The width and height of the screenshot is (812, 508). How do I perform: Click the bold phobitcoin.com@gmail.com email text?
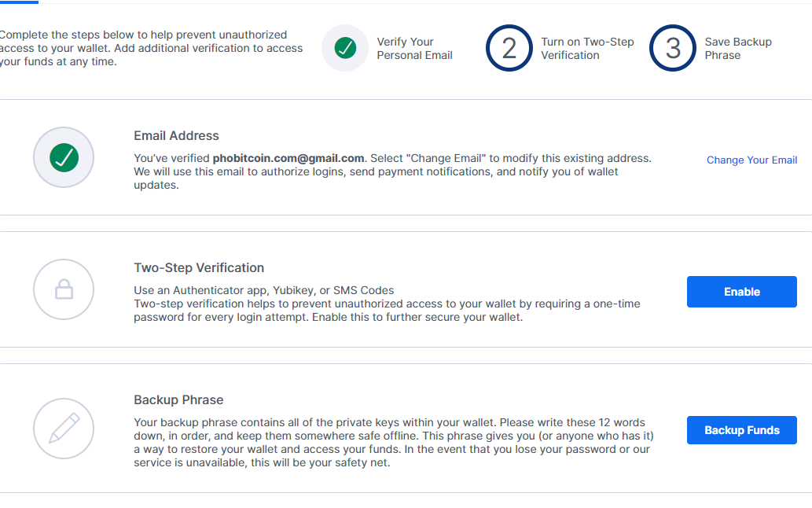(x=288, y=158)
